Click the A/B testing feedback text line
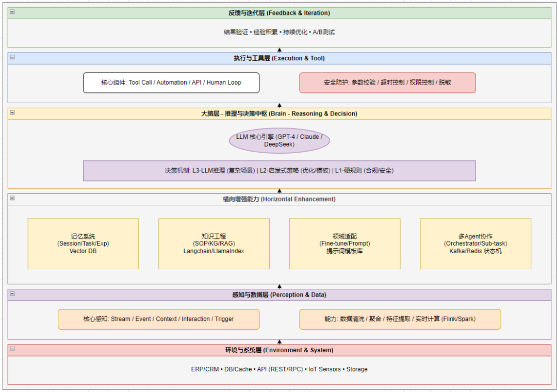 click(x=279, y=32)
